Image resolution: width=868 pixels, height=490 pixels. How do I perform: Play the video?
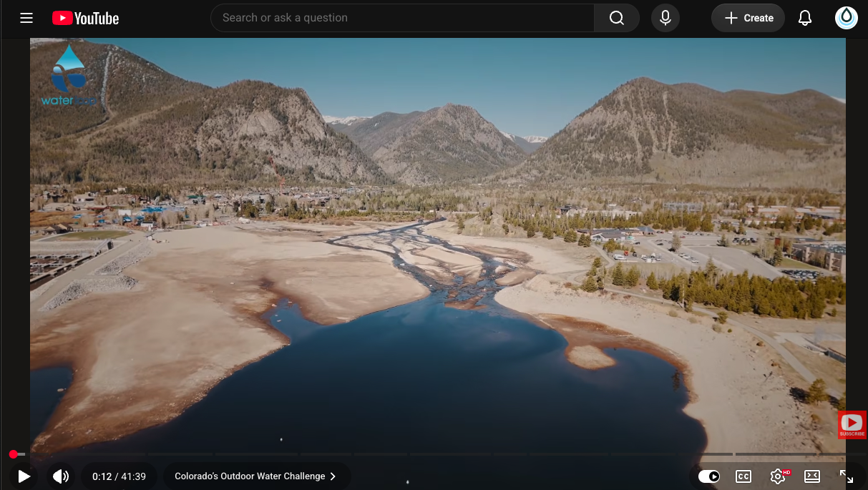[24, 476]
